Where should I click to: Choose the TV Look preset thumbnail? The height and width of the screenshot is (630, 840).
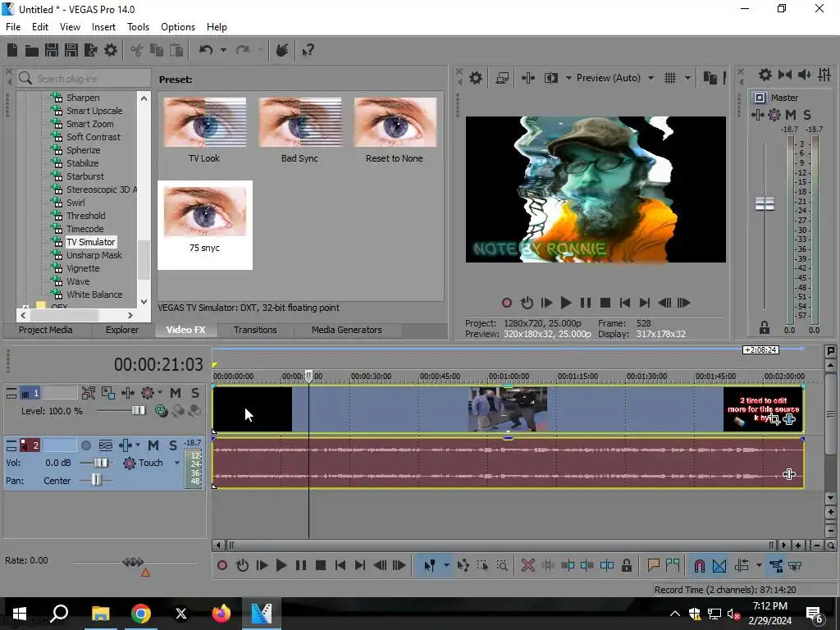click(x=204, y=122)
